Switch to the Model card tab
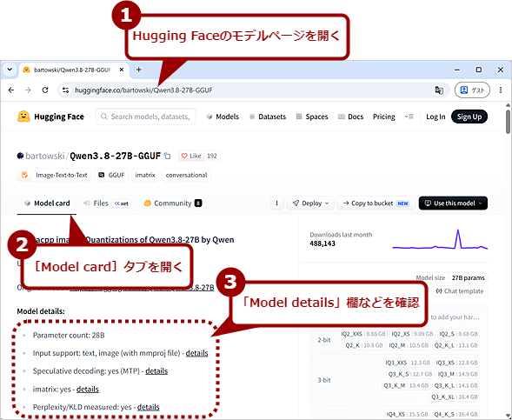512x420 pixels. coord(47,203)
